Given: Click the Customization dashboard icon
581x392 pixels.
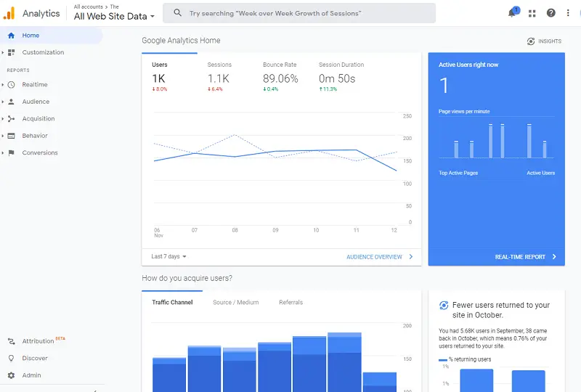Looking at the screenshot, I should click(11, 52).
